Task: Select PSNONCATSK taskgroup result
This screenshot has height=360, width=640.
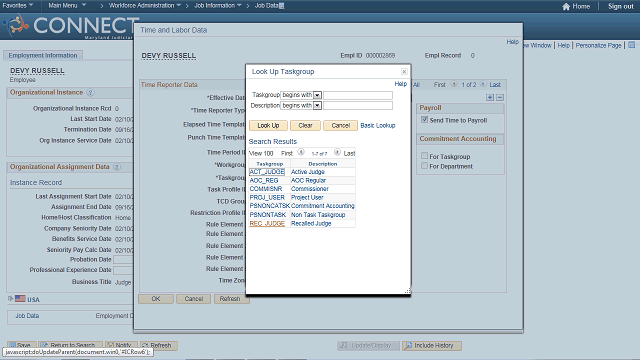Action: (269, 206)
